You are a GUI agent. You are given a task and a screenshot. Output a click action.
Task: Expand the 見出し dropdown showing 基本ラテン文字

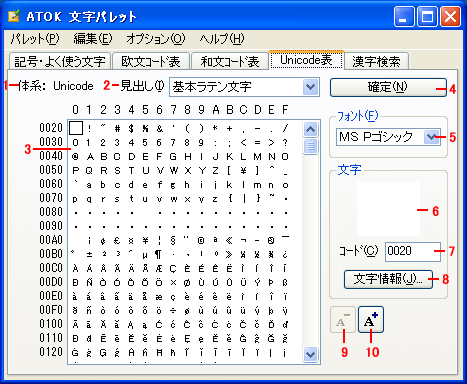311,87
